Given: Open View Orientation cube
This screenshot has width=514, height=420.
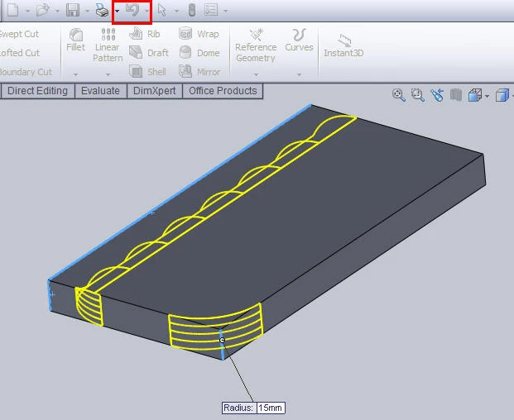Looking at the screenshot, I should (x=475, y=95).
